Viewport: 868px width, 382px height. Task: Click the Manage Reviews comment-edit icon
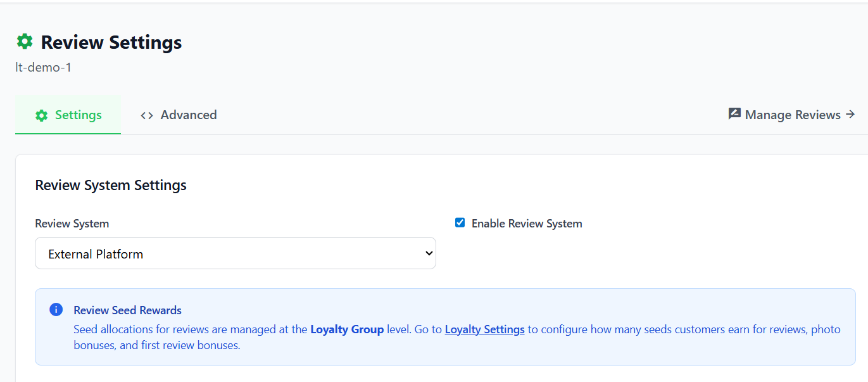pyautogui.click(x=734, y=114)
